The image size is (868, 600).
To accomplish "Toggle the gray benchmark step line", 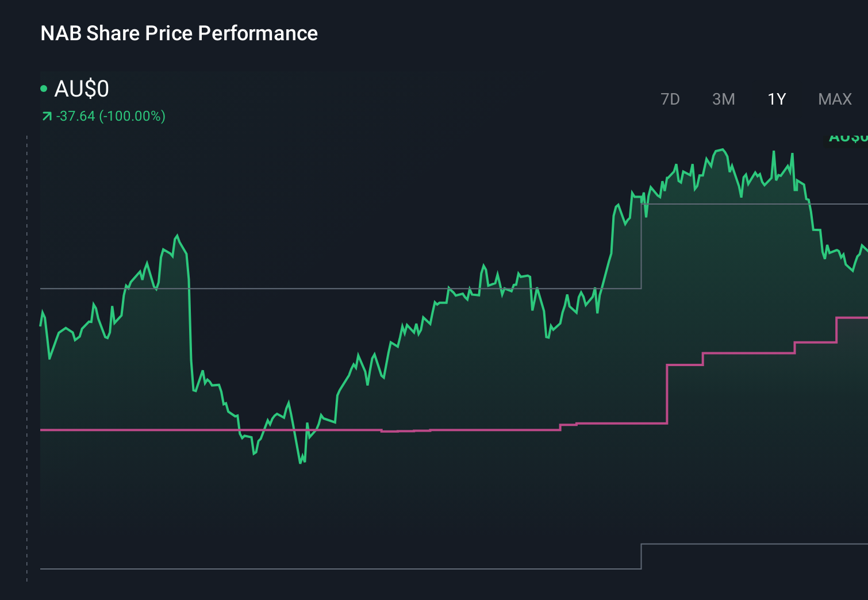I will [x=345, y=289].
